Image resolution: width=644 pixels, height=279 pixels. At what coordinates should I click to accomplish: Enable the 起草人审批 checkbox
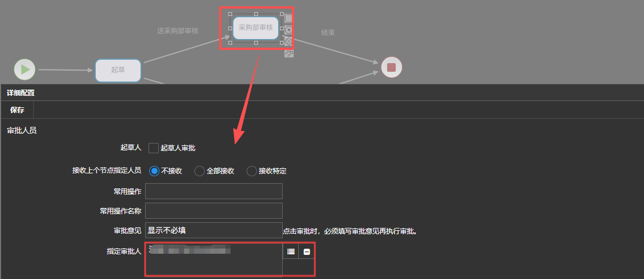pyautogui.click(x=154, y=148)
